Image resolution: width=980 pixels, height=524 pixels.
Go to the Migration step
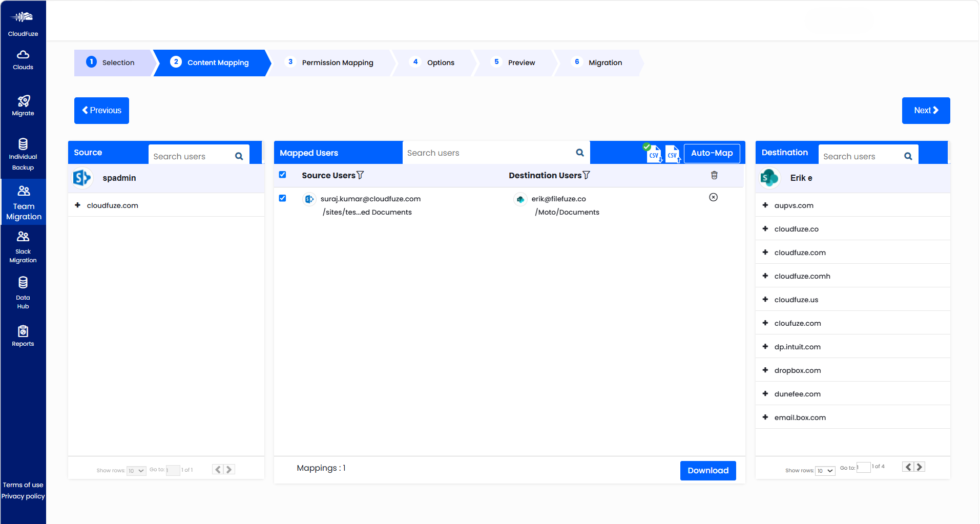[598, 62]
